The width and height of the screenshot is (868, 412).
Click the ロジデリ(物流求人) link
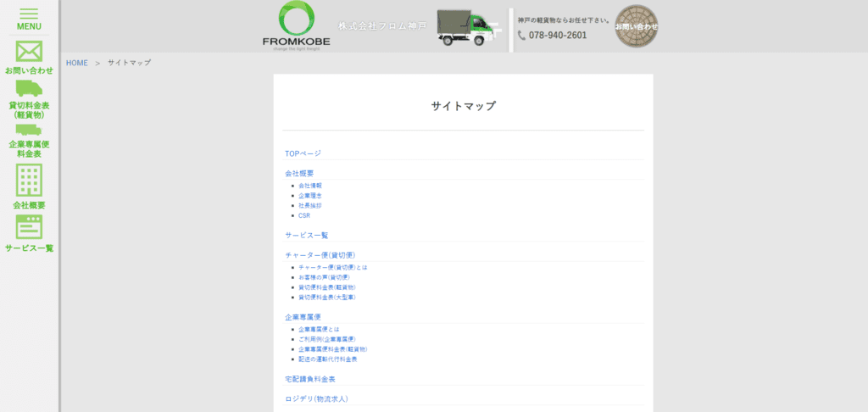pyautogui.click(x=316, y=398)
